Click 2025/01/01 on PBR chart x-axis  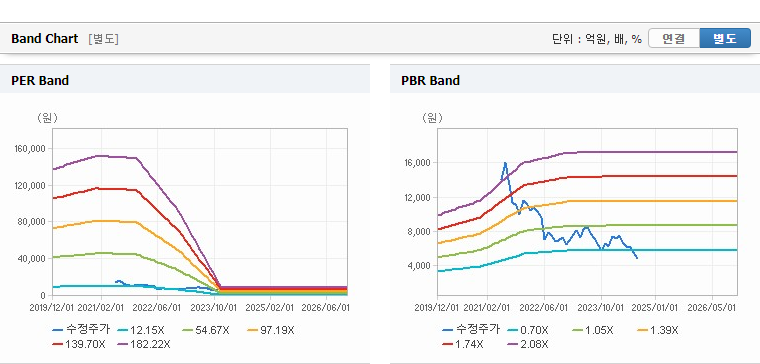coord(656,308)
